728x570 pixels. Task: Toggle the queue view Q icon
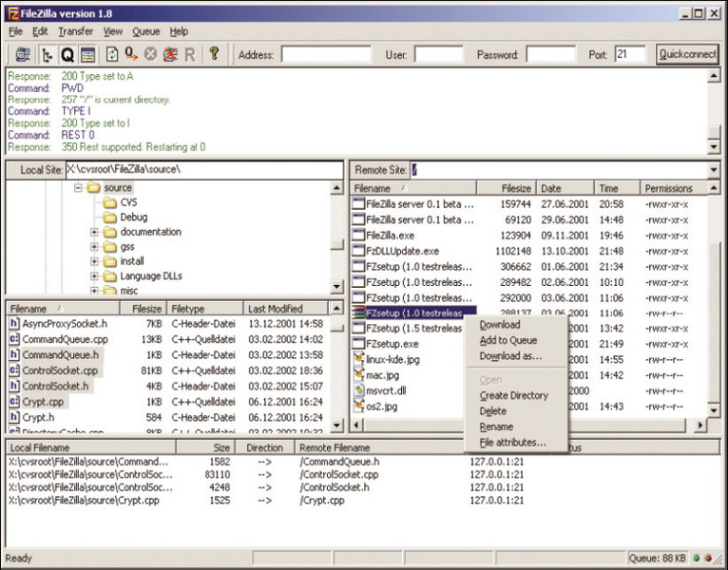67,55
